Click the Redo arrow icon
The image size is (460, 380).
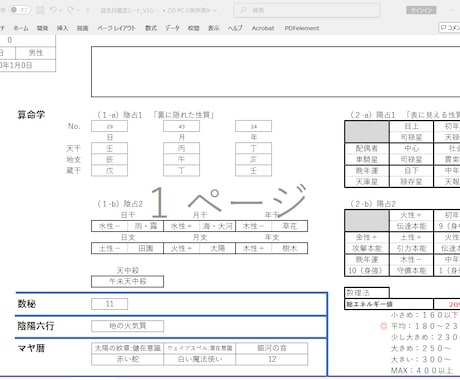click(71, 10)
